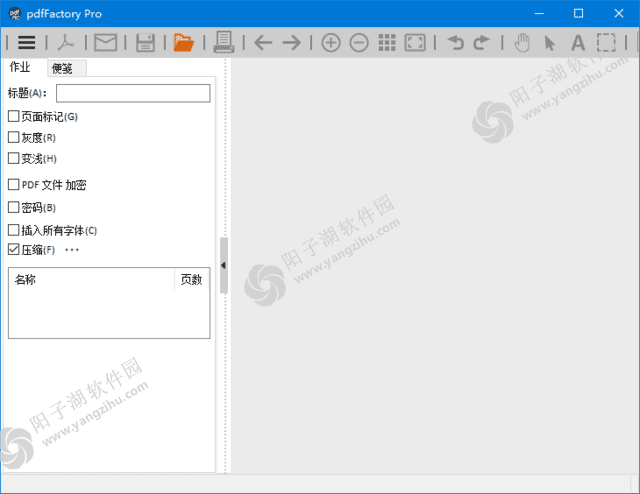
Task: Click the 名称 column header
Action: point(92,280)
